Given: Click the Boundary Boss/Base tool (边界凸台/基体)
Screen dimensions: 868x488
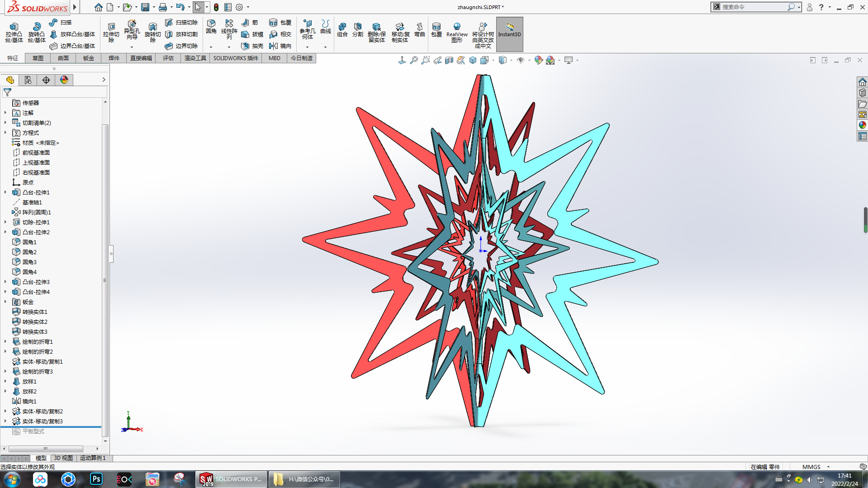Looking at the screenshot, I should point(72,46).
